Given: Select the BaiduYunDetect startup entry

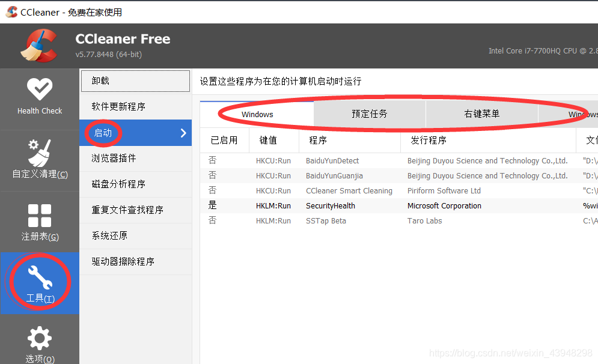Looking at the screenshot, I should [x=399, y=161].
